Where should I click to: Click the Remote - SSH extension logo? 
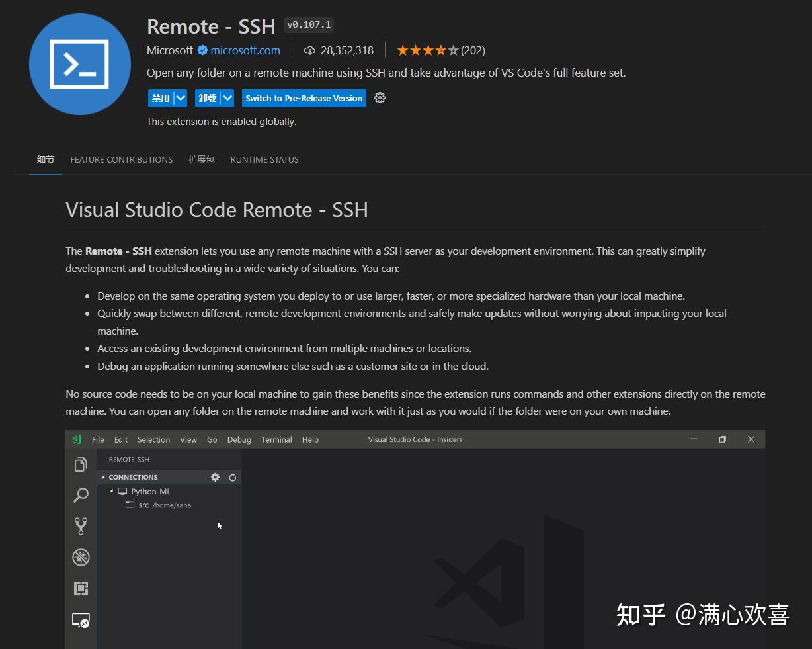(x=79, y=64)
